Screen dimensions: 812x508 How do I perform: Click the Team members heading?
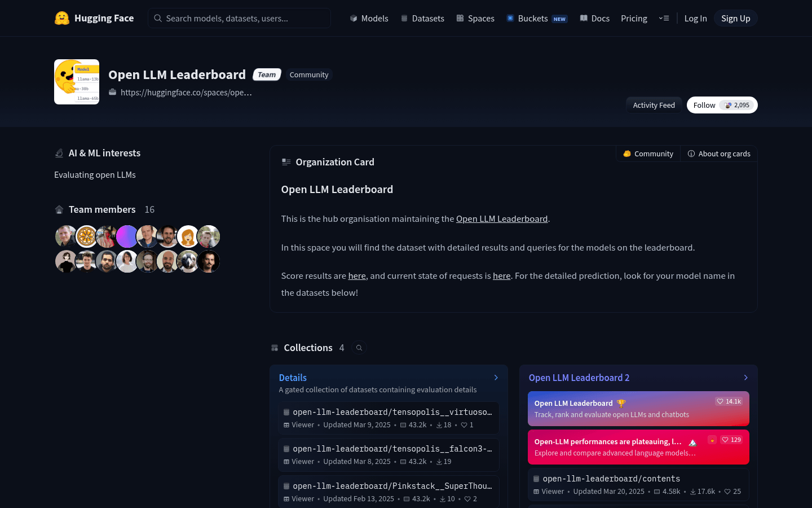(x=102, y=209)
